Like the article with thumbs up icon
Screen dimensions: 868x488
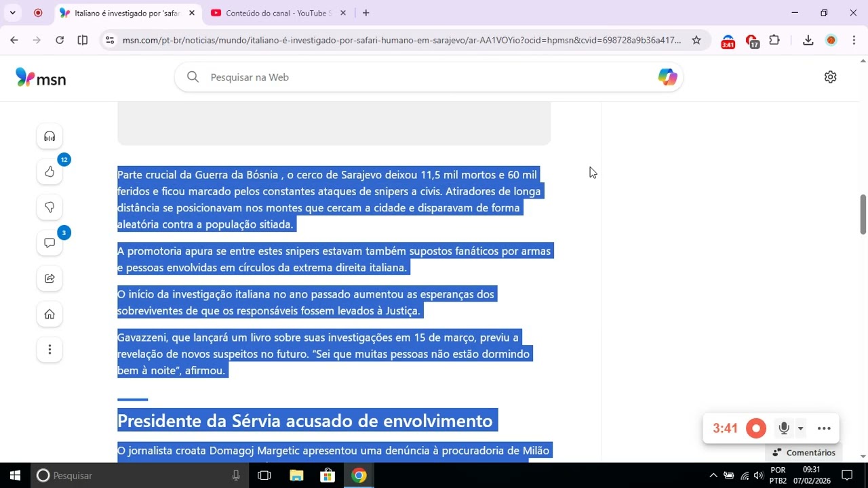tap(50, 171)
